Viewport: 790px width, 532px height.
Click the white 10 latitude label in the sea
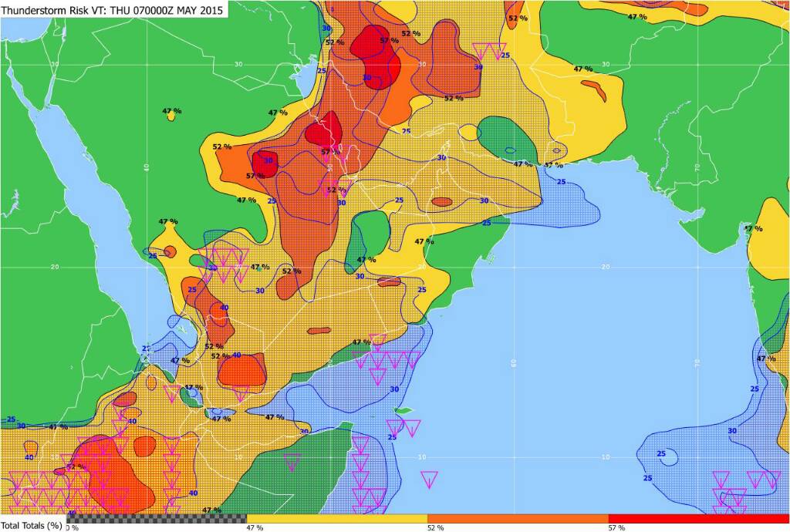tap(422, 457)
